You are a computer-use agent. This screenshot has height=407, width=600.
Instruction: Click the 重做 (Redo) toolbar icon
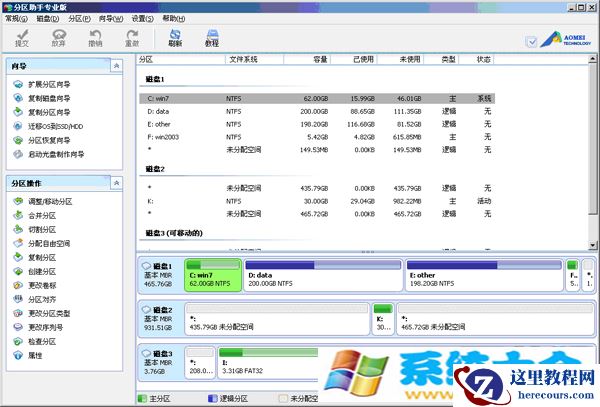click(132, 38)
